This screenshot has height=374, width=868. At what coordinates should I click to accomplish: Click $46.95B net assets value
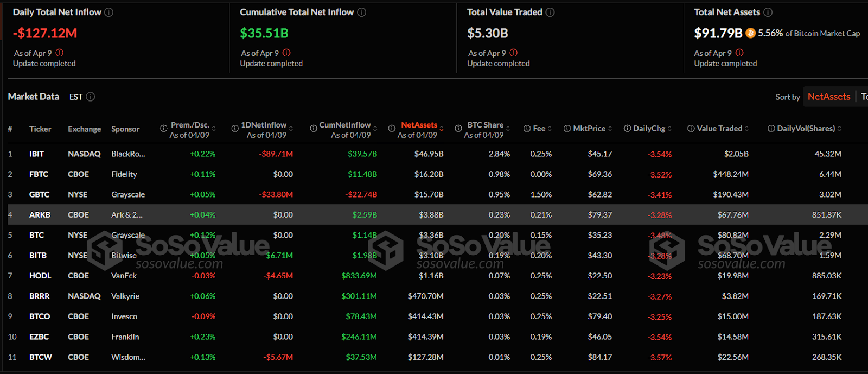(429, 154)
